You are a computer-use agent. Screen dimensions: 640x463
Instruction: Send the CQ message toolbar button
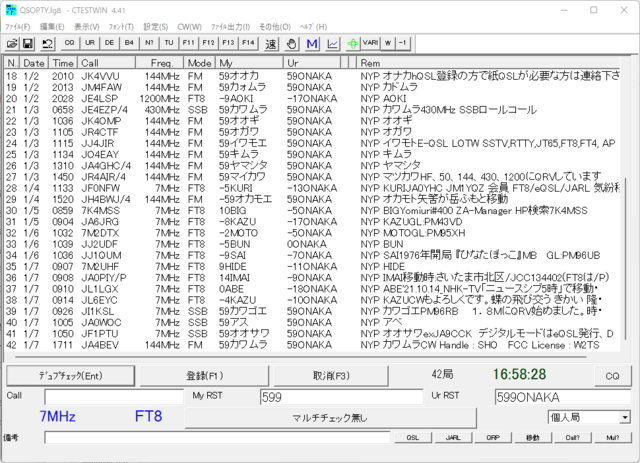pyautogui.click(x=70, y=43)
